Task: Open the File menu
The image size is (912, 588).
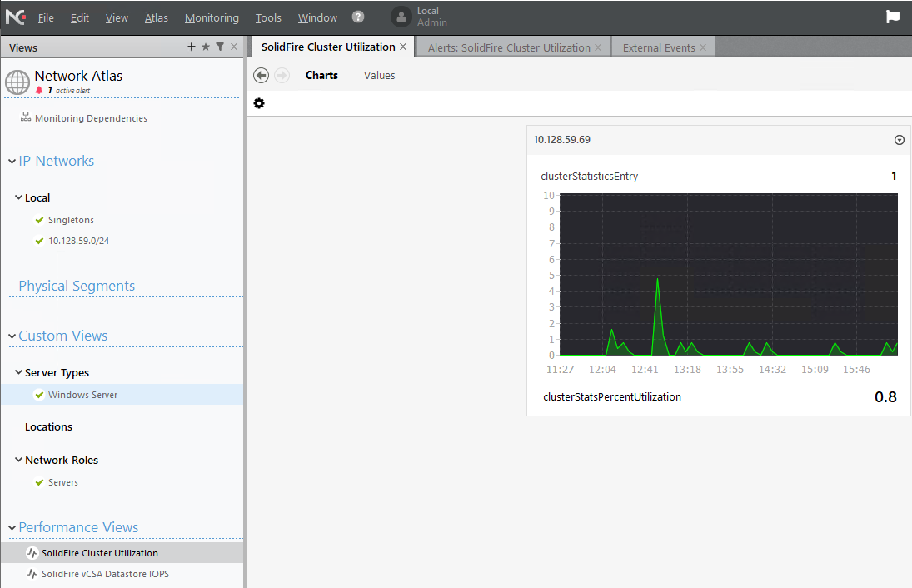Action: [x=46, y=18]
